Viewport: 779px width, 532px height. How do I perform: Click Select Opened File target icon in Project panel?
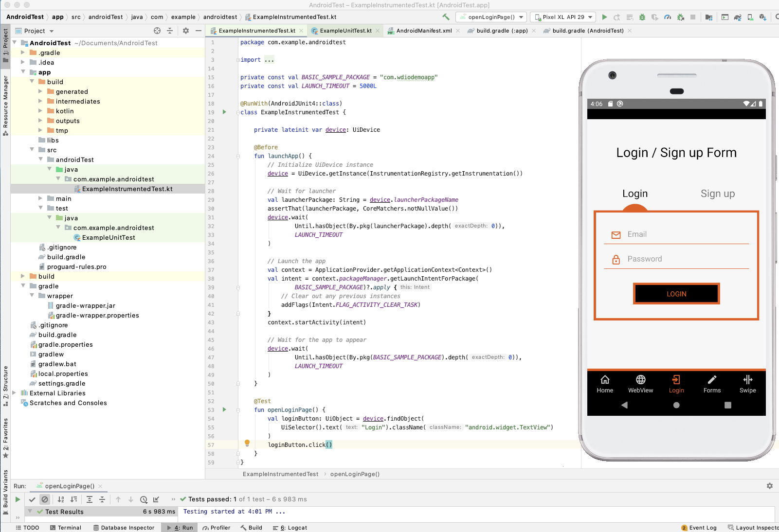click(x=157, y=31)
